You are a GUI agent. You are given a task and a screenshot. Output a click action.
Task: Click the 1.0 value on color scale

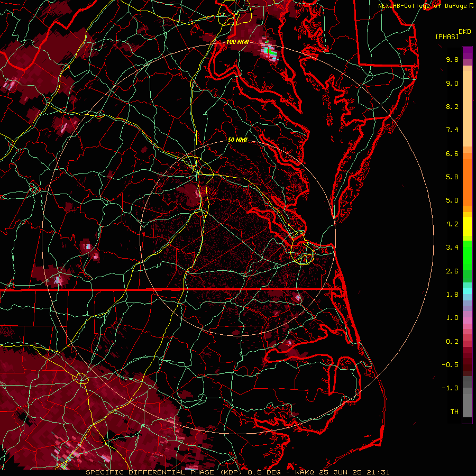point(452,318)
